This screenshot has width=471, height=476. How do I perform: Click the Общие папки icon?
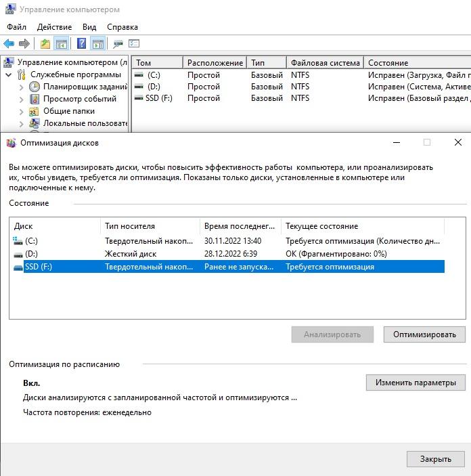point(34,112)
